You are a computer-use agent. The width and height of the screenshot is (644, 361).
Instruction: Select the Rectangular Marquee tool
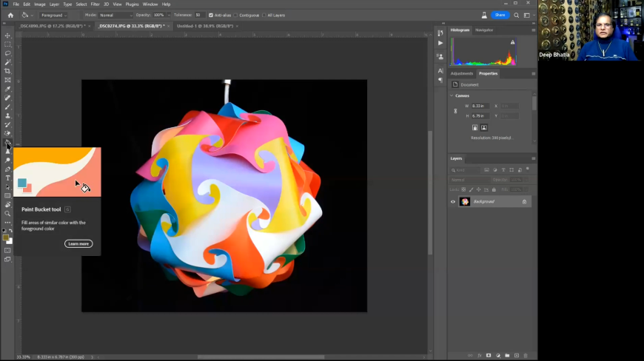tap(7, 44)
